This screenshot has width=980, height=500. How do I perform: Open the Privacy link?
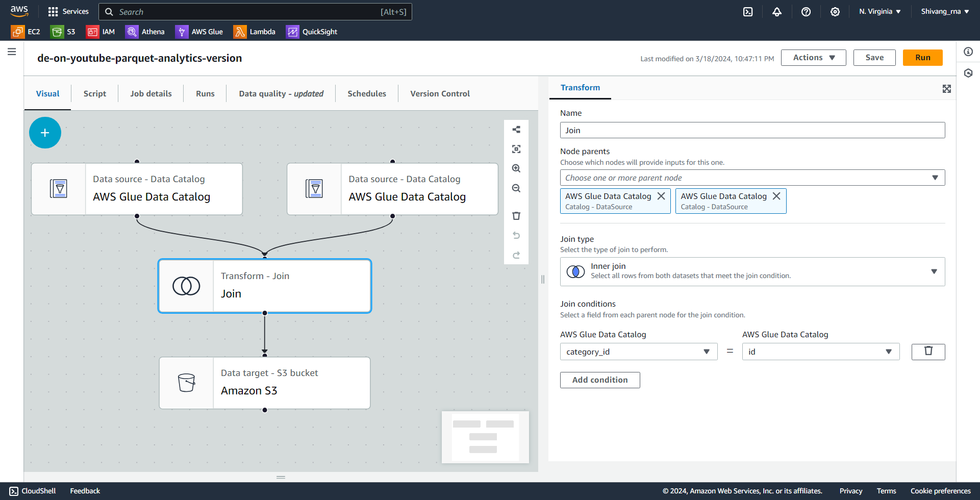tap(851, 491)
